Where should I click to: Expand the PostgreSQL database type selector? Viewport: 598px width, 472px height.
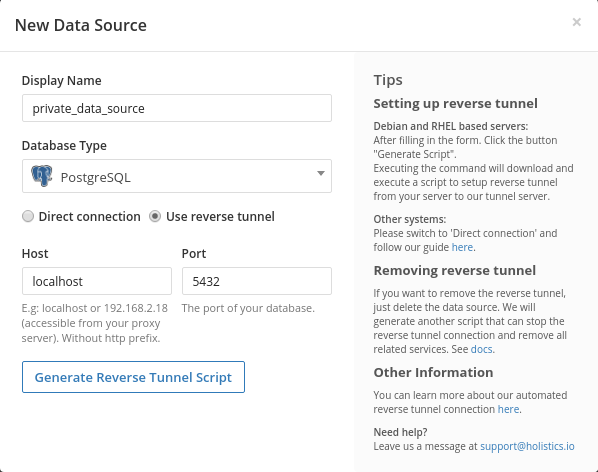pyautogui.click(x=177, y=176)
